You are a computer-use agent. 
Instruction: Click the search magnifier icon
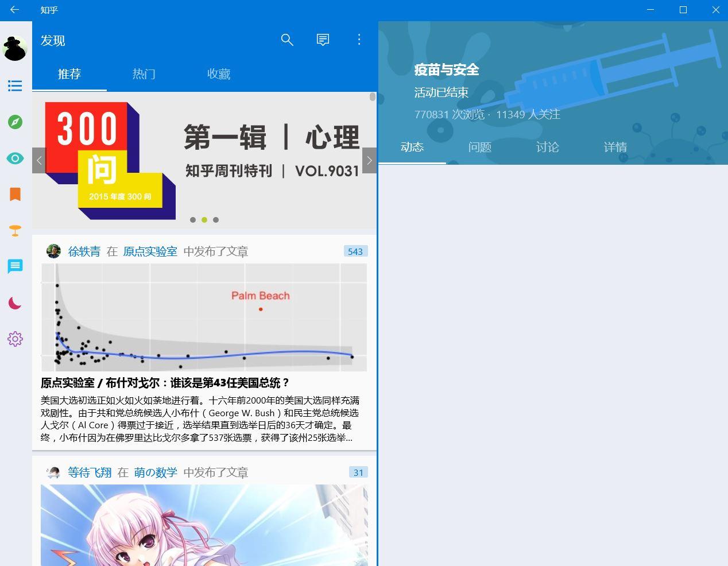coord(287,40)
